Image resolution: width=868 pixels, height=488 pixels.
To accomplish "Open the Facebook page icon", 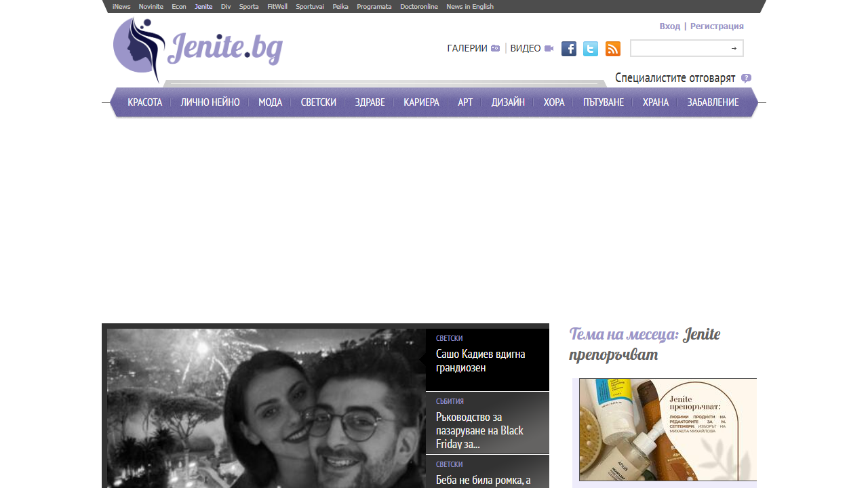I will click(x=569, y=49).
